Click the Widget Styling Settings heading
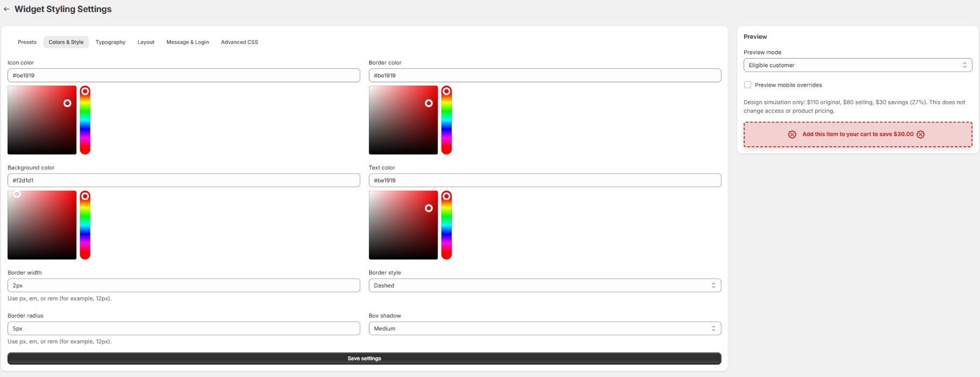Image resolution: width=980 pixels, height=377 pixels. pos(63,9)
